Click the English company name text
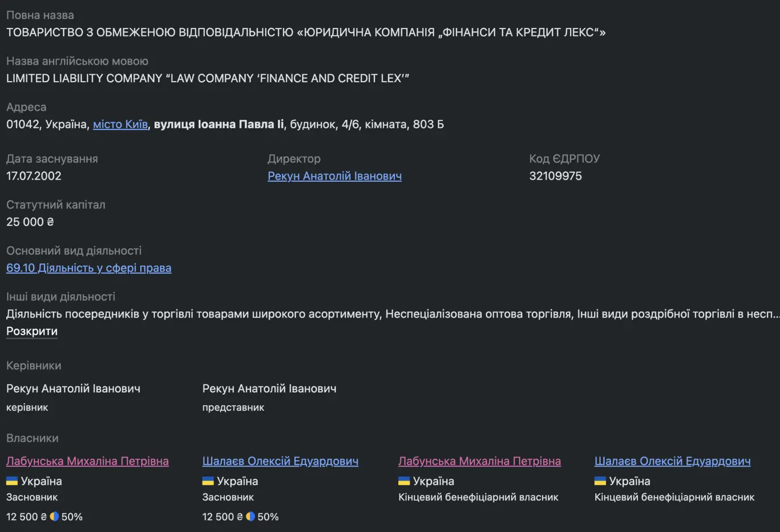Viewport: 780px width, 532px height. tap(208, 78)
